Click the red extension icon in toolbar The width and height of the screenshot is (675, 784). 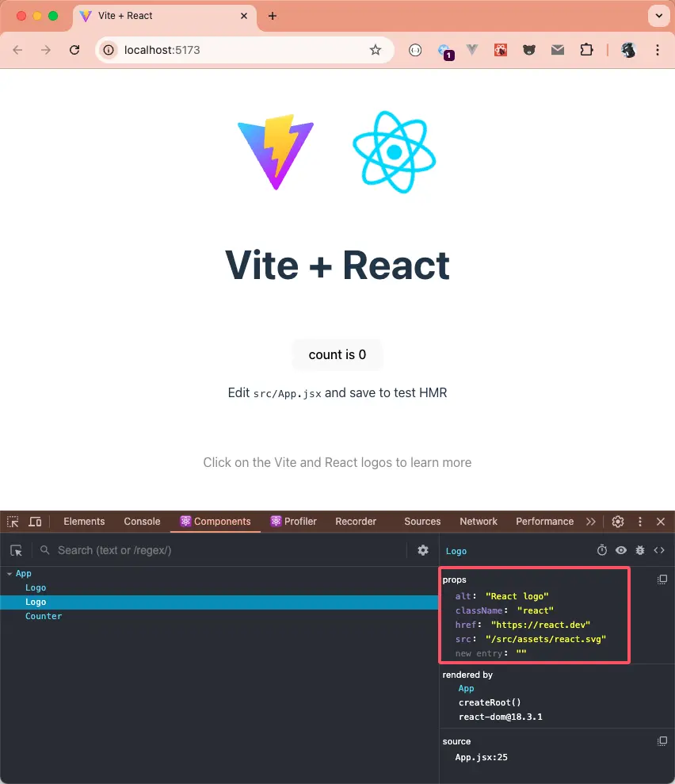(x=501, y=50)
